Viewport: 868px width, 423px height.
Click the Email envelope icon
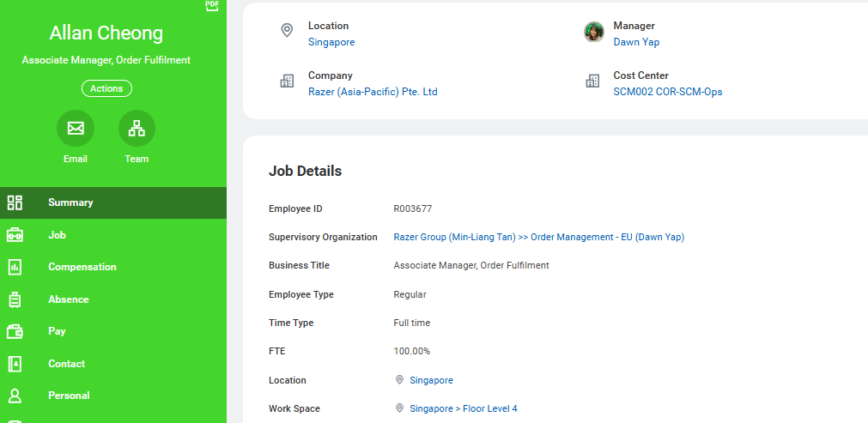click(x=76, y=129)
